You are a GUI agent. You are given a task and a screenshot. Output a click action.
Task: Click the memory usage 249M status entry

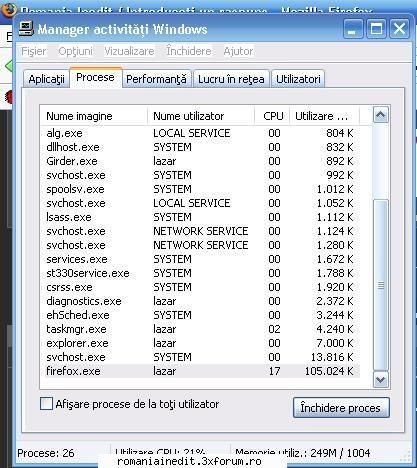tap(303, 453)
